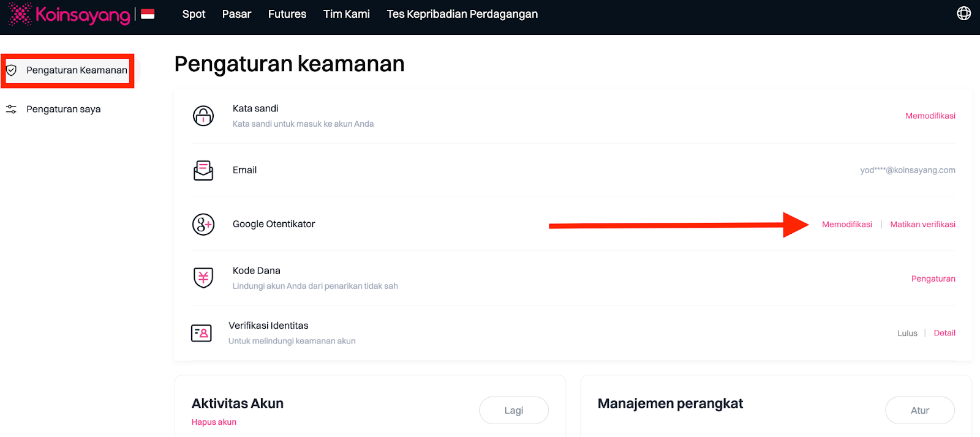Click Matikan verifikasi link
Screen dimensions: 980x437
pos(922,225)
